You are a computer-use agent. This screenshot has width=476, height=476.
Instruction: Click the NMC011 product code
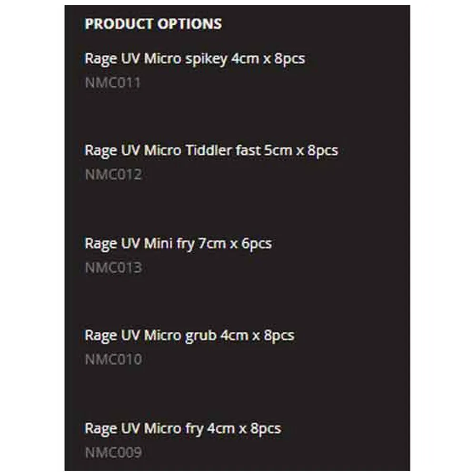click(113, 83)
